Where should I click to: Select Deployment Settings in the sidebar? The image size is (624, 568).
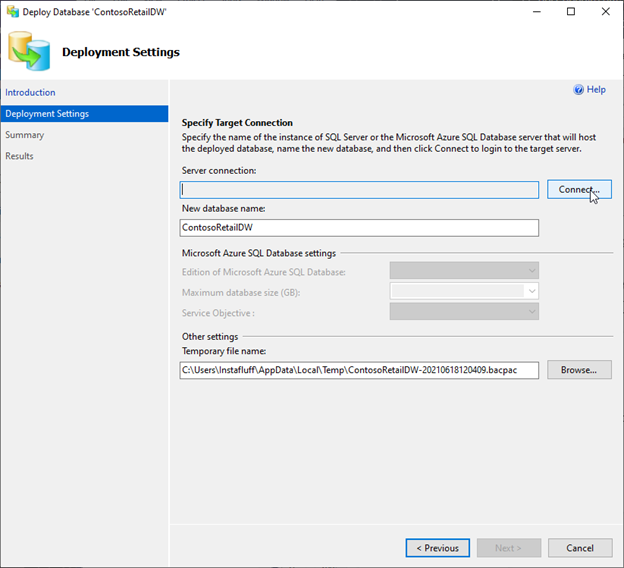pos(84,114)
